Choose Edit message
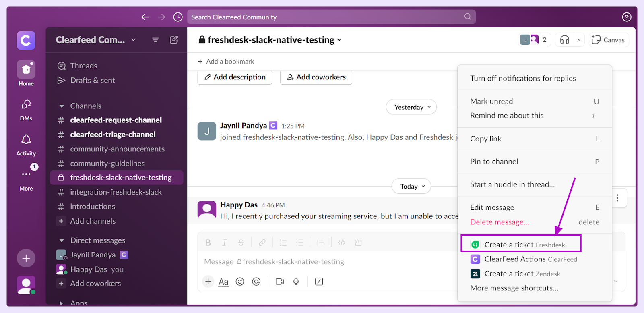 point(535,207)
